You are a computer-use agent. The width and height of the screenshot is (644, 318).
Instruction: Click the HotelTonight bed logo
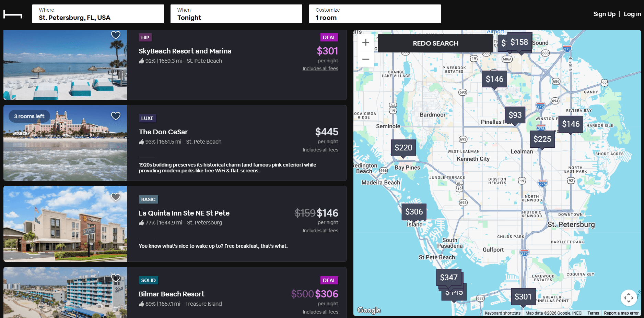13,14
